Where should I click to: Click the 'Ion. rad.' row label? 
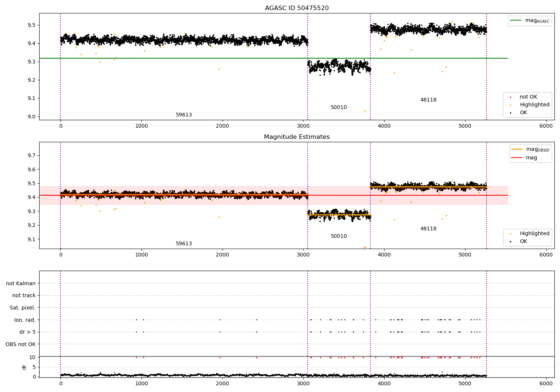click(x=25, y=320)
